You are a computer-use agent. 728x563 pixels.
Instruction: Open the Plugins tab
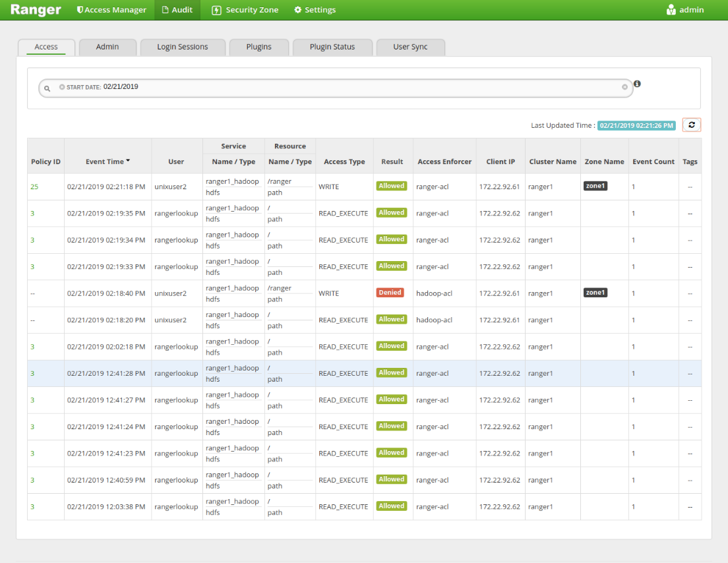[x=258, y=47]
